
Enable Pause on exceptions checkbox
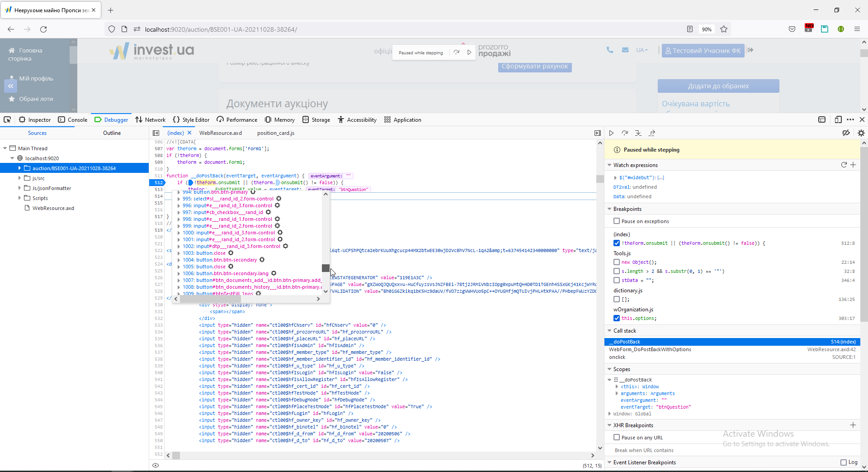(617, 221)
